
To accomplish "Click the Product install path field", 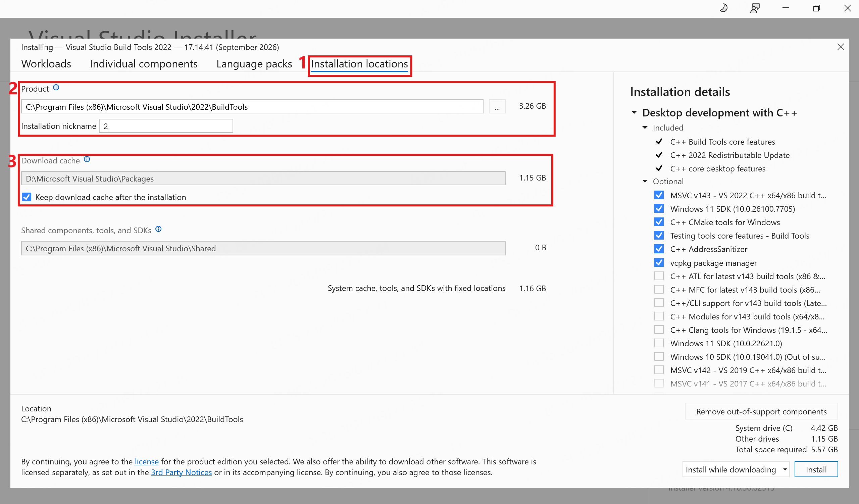I will coord(252,107).
